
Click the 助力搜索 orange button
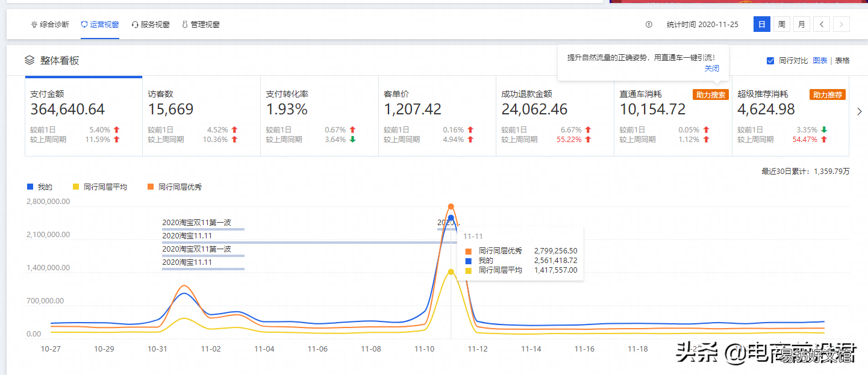pyautogui.click(x=711, y=95)
